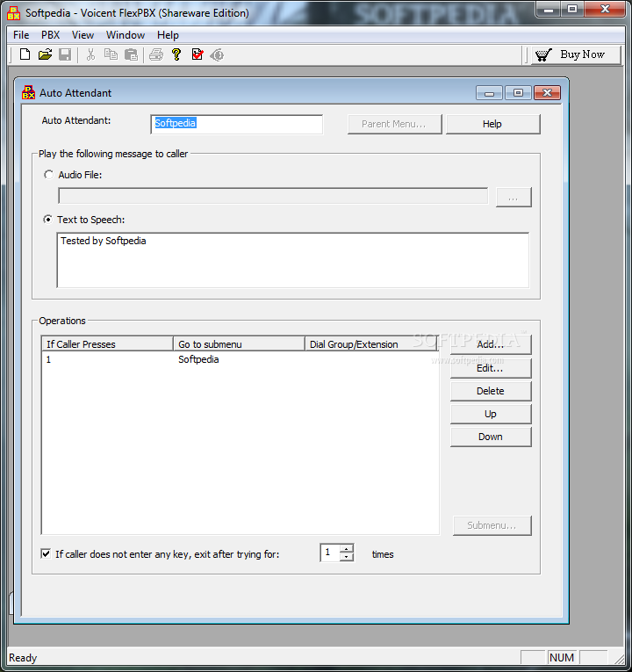Image resolution: width=632 pixels, height=672 pixels.
Task: Click the yellow question mark help icon
Action: pos(176,54)
